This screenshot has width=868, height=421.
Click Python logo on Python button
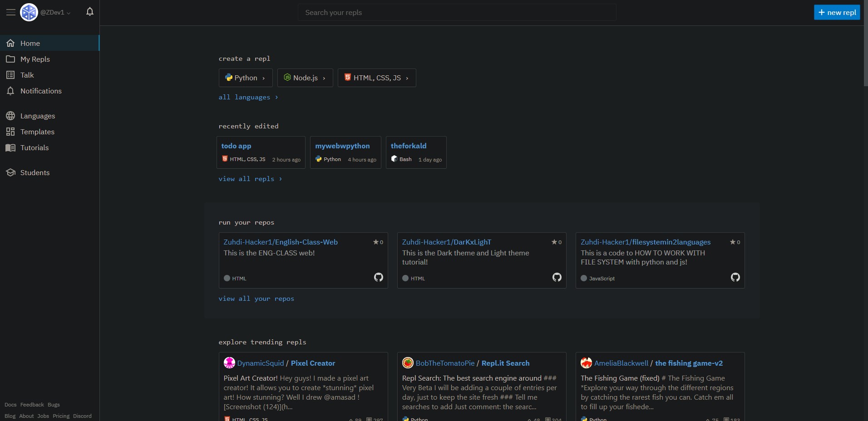229,78
